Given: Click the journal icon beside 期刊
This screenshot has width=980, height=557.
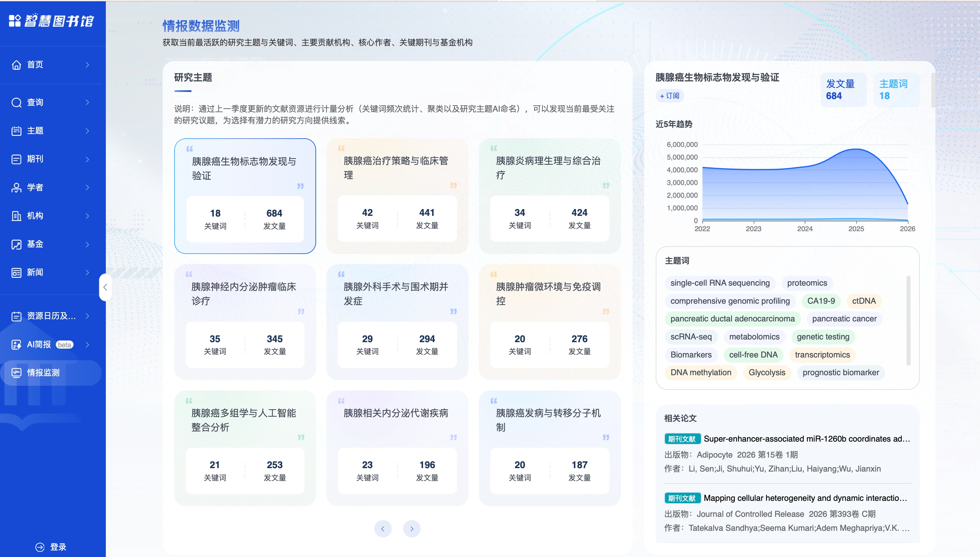Looking at the screenshot, I should [16, 159].
